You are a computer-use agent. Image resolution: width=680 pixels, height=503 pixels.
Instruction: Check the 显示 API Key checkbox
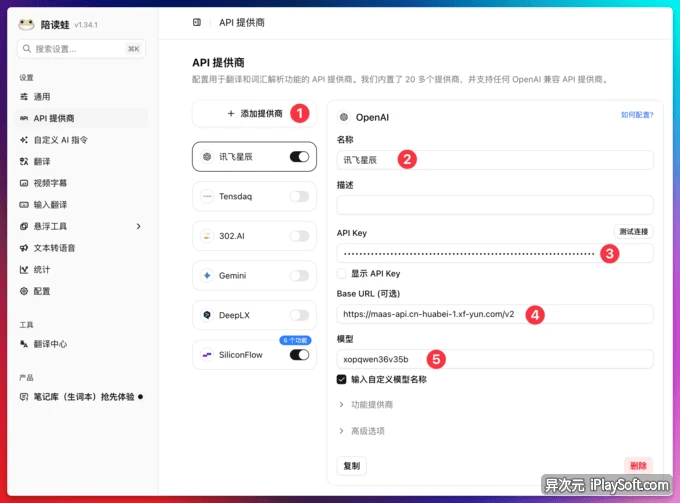point(342,273)
